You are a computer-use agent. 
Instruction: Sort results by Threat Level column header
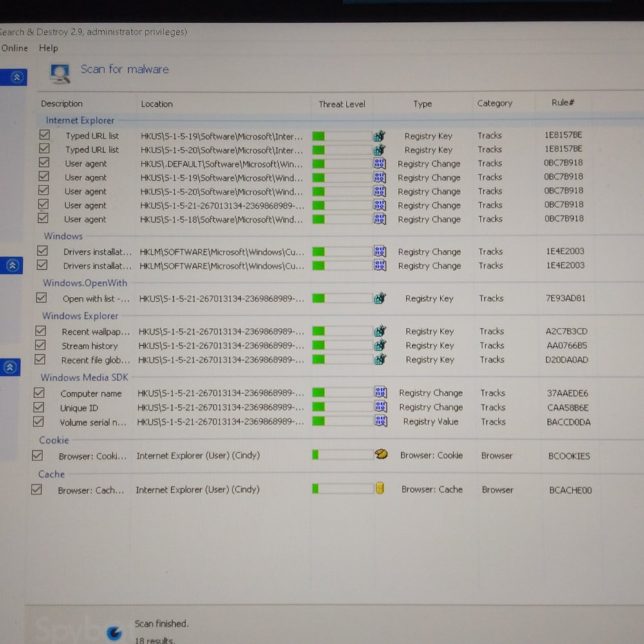(x=341, y=104)
